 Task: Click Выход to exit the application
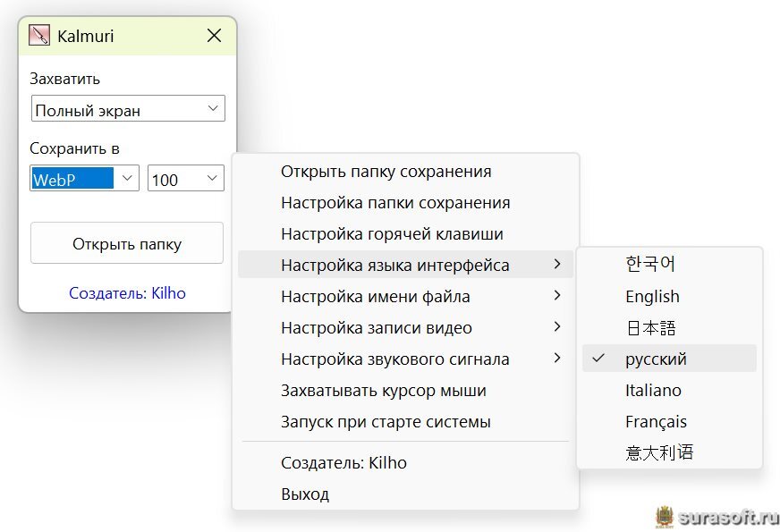tap(305, 494)
